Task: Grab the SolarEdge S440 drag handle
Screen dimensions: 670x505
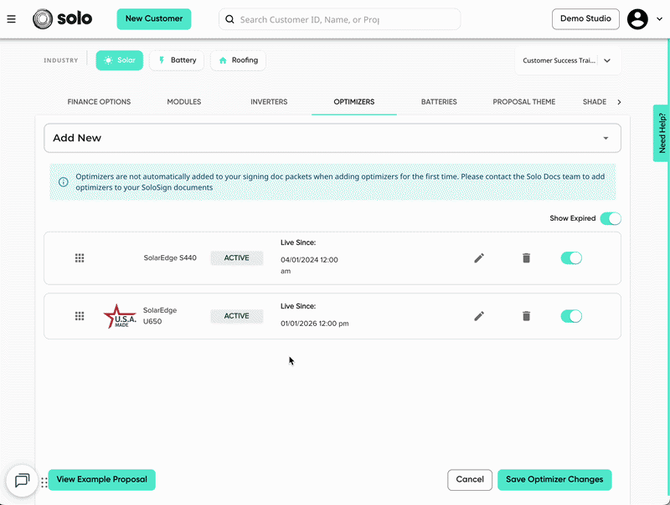Action: pyautogui.click(x=79, y=258)
